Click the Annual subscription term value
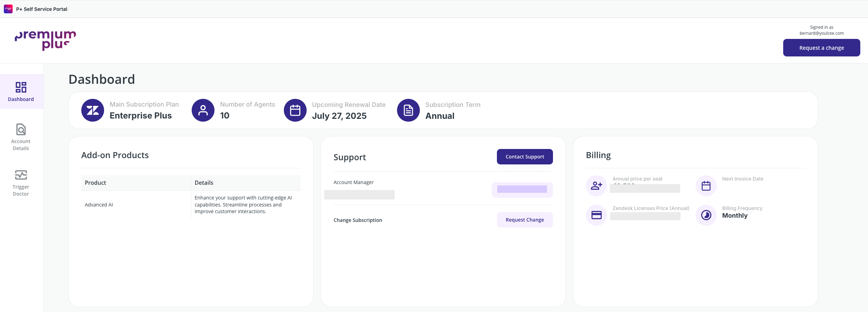The width and height of the screenshot is (868, 312). (x=440, y=116)
